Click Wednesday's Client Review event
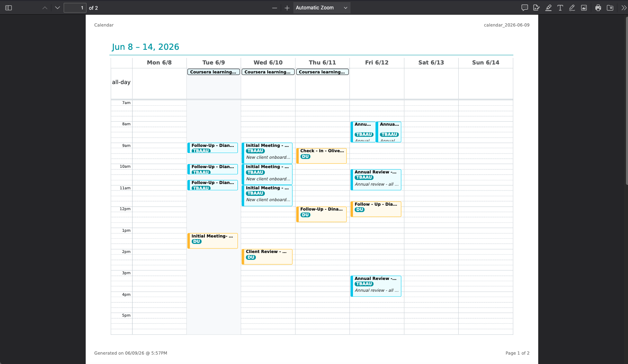The width and height of the screenshot is (628, 364). click(267, 257)
